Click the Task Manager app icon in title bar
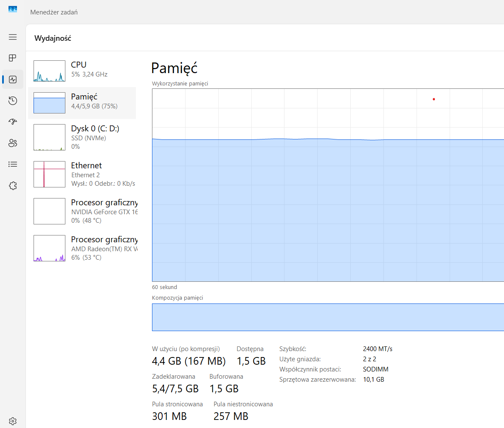Image resolution: width=504 pixels, height=428 pixels. [13, 9]
